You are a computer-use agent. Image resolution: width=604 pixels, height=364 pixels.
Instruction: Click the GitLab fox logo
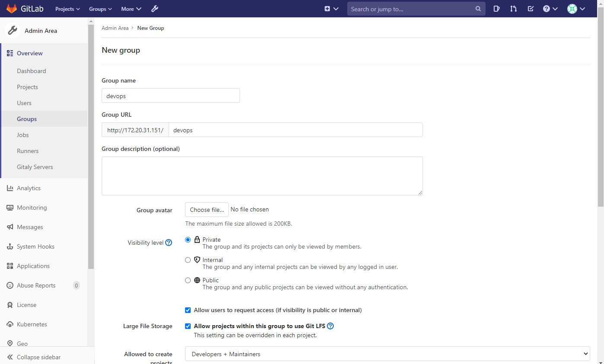click(x=12, y=9)
